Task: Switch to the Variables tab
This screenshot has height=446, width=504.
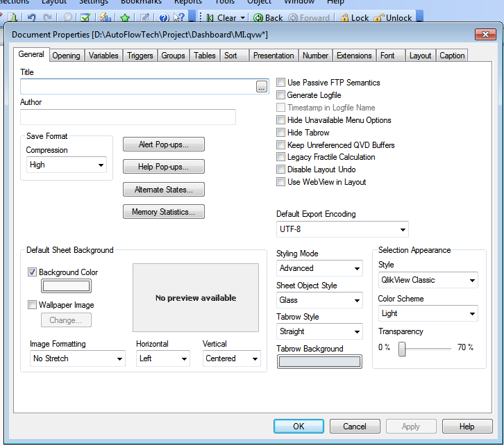Action: coord(103,56)
